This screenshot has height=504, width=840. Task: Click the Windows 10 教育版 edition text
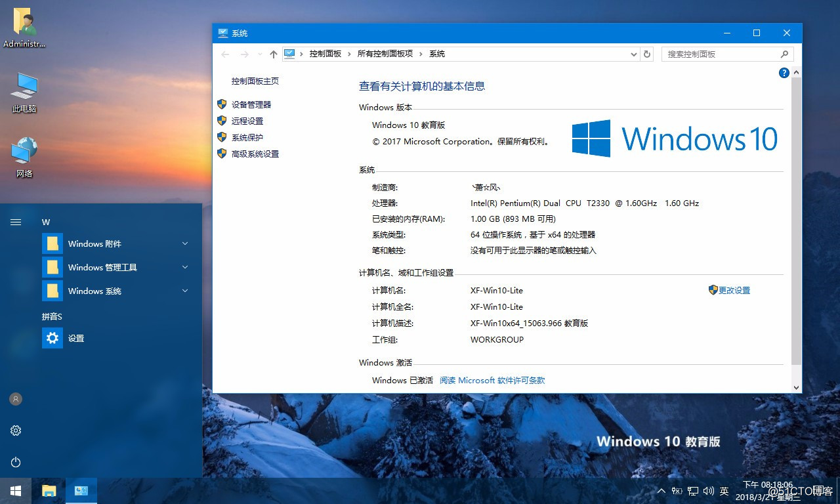pos(409,125)
